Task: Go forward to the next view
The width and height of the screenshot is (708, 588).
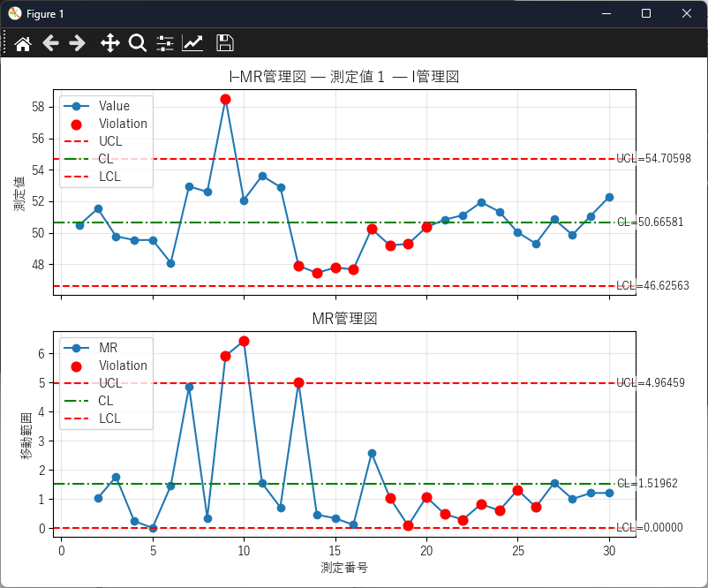Action: (x=78, y=43)
